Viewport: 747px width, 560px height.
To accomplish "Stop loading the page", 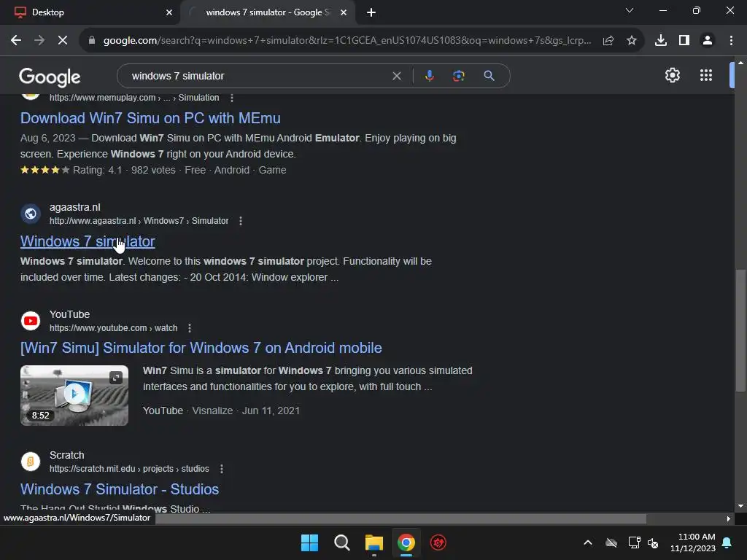I will click(63, 41).
